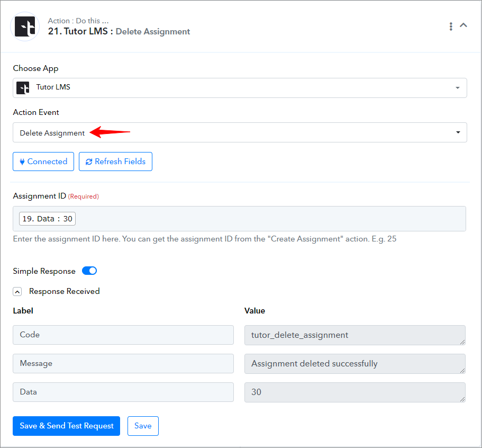Image resolution: width=482 pixels, height=448 pixels.
Task: Click Save & Send Test Request
Action: [x=66, y=426]
